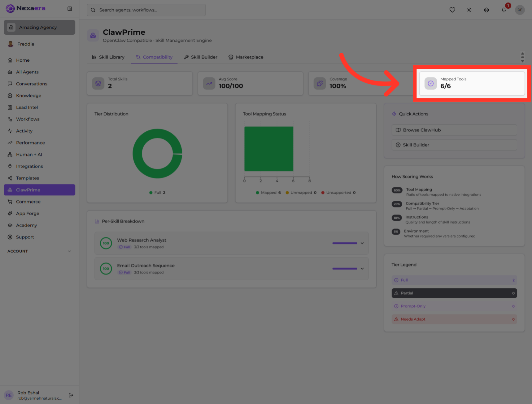Click Web Research Analyst score bar
Screen dimensions: 532x404
tap(345, 243)
